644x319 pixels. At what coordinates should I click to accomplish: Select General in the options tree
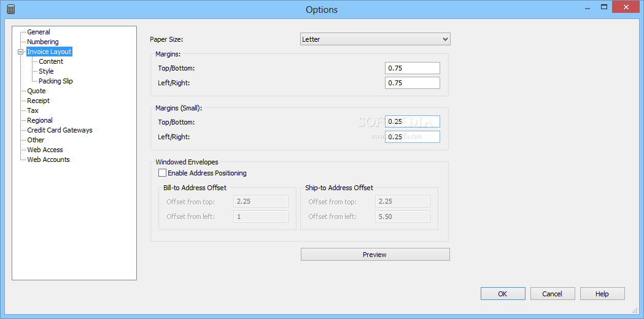[39, 32]
